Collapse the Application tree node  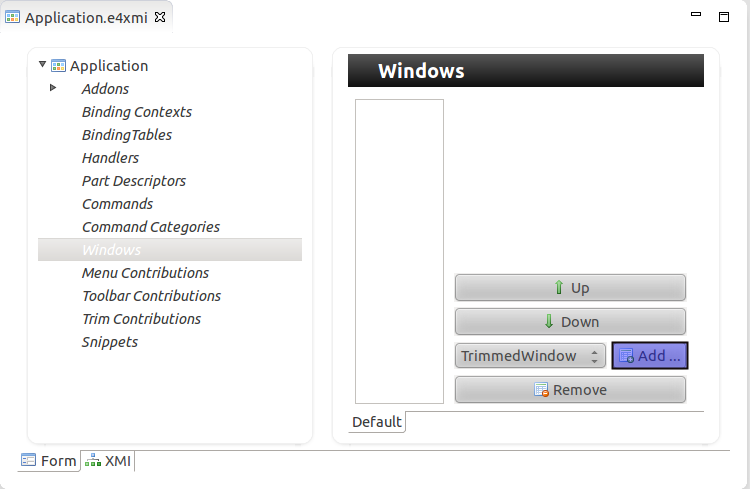(x=42, y=65)
